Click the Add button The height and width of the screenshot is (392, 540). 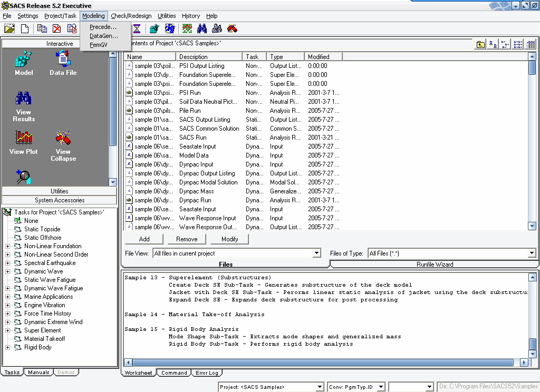click(144, 239)
